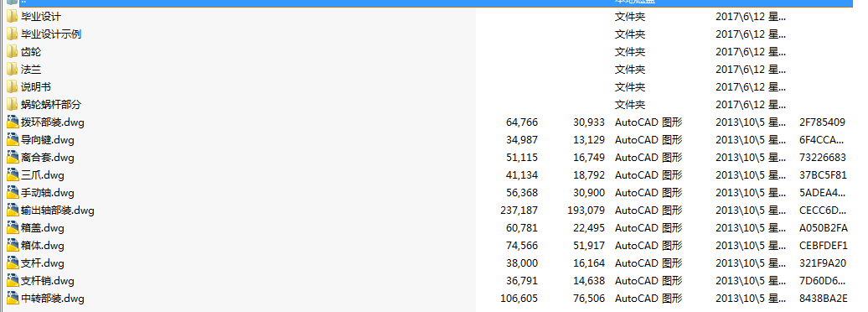Select the 法兰 folder icon
The image size is (868, 312).
[x=13, y=70]
